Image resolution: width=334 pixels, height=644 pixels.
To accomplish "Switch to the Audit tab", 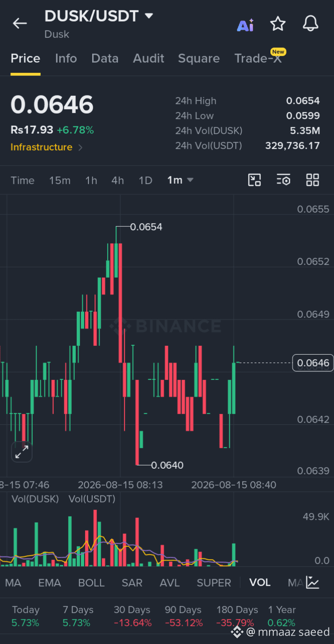I will (148, 58).
